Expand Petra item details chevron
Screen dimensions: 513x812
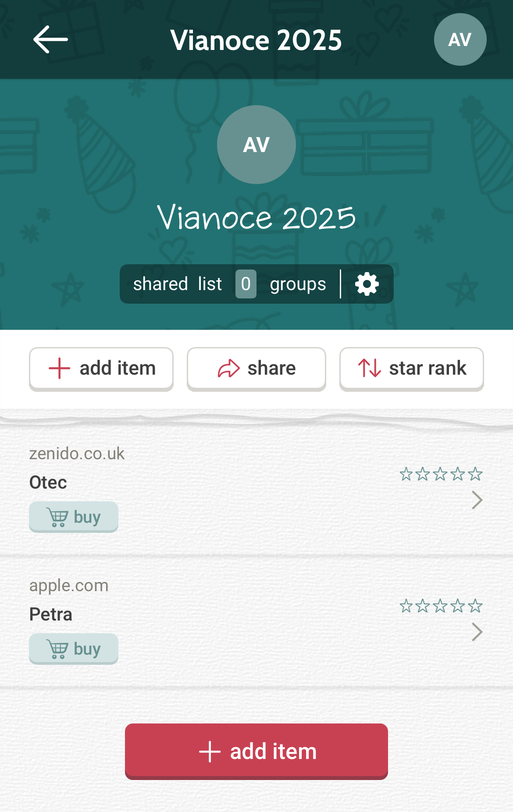click(x=477, y=632)
